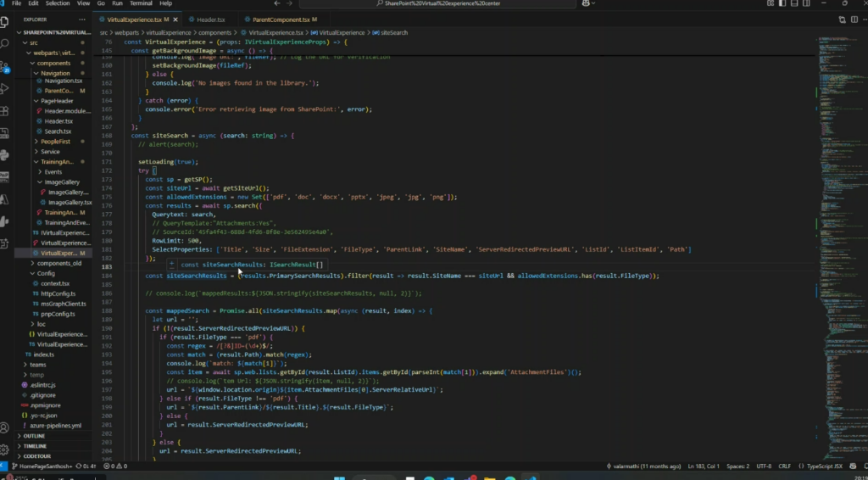The width and height of the screenshot is (868, 480).
Task: Open the Extensions view
Action: pos(4,111)
